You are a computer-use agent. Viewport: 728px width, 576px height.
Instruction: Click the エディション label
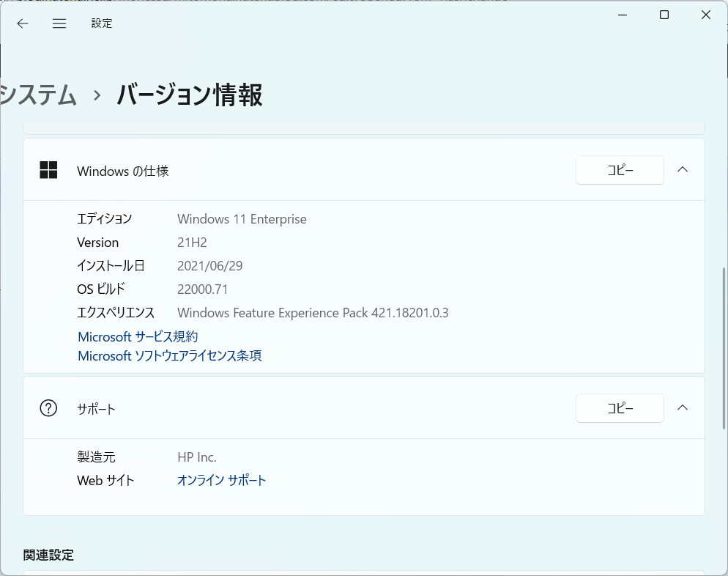coord(105,219)
